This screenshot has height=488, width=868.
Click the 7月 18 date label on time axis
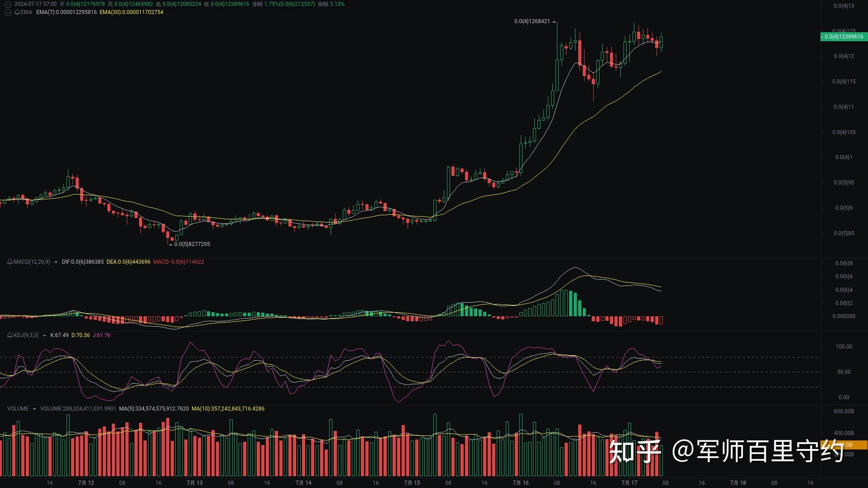[x=738, y=483]
